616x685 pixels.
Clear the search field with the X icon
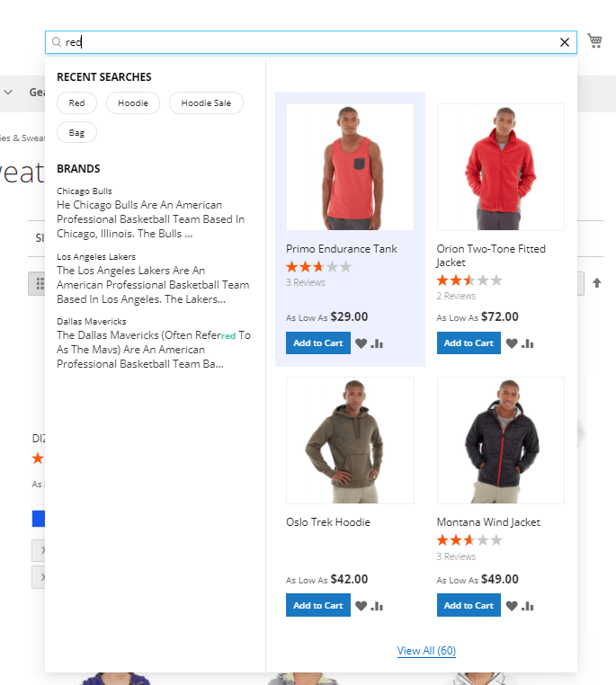[x=565, y=42]
